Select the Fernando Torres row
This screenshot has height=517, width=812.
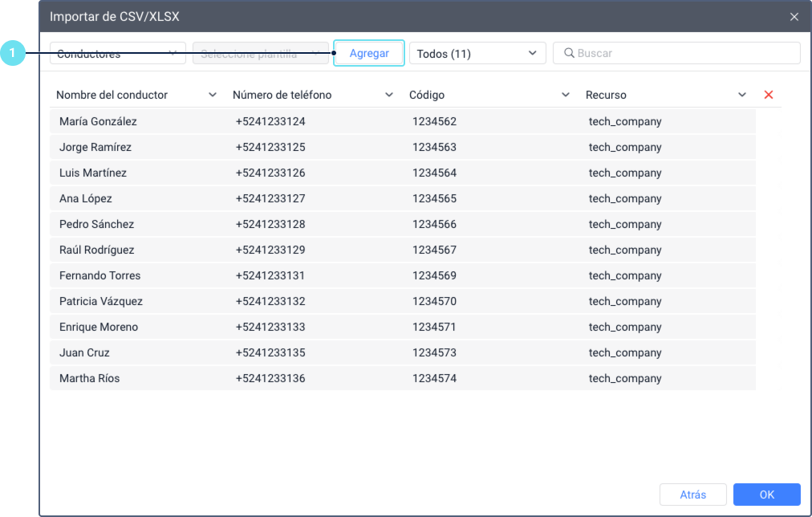pos(99,276)
